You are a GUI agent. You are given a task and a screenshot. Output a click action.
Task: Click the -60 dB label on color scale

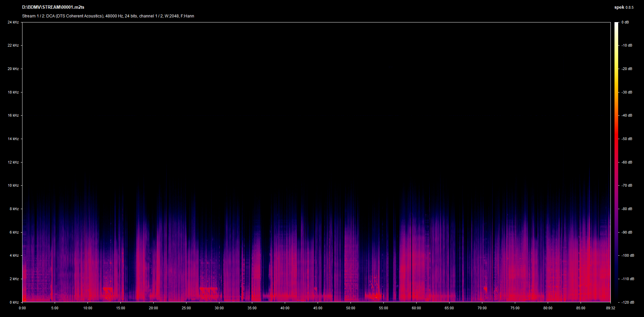pos(627,162)
